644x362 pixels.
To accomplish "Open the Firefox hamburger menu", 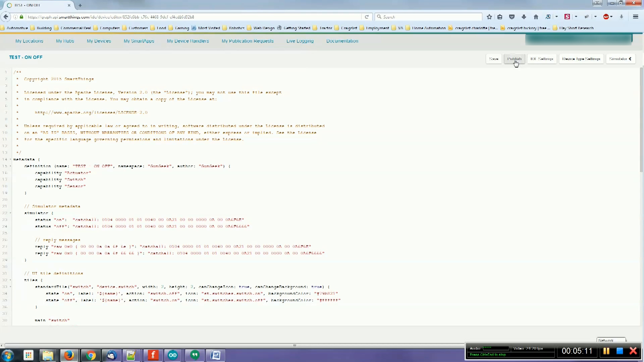I will 636,17.
